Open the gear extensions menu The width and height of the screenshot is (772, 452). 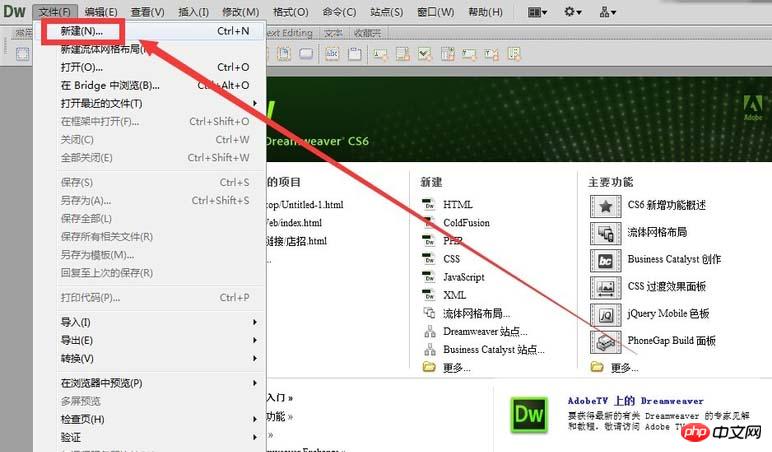pos(573,11)
